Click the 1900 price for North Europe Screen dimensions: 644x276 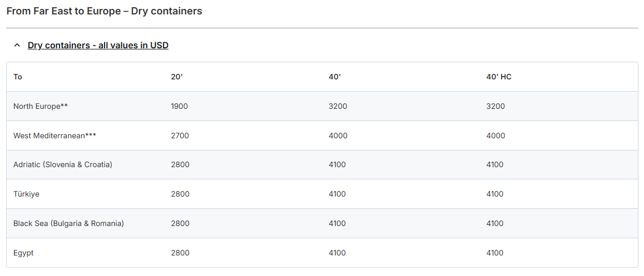(x=180, y=106)
